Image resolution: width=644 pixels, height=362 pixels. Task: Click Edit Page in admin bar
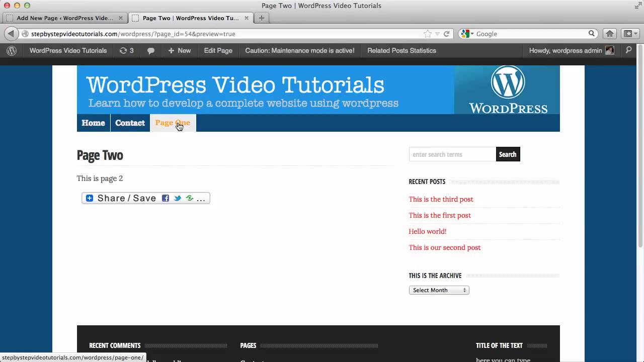[218, 50]
